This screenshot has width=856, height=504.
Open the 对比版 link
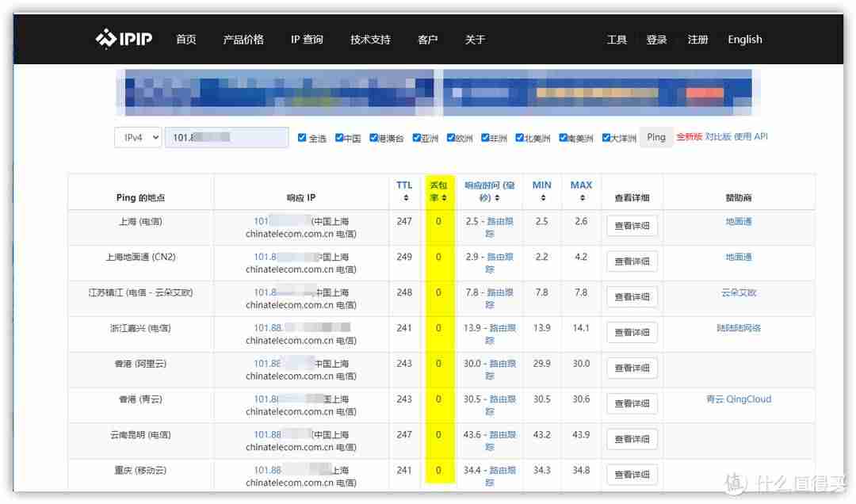click(x=718, y=136)
